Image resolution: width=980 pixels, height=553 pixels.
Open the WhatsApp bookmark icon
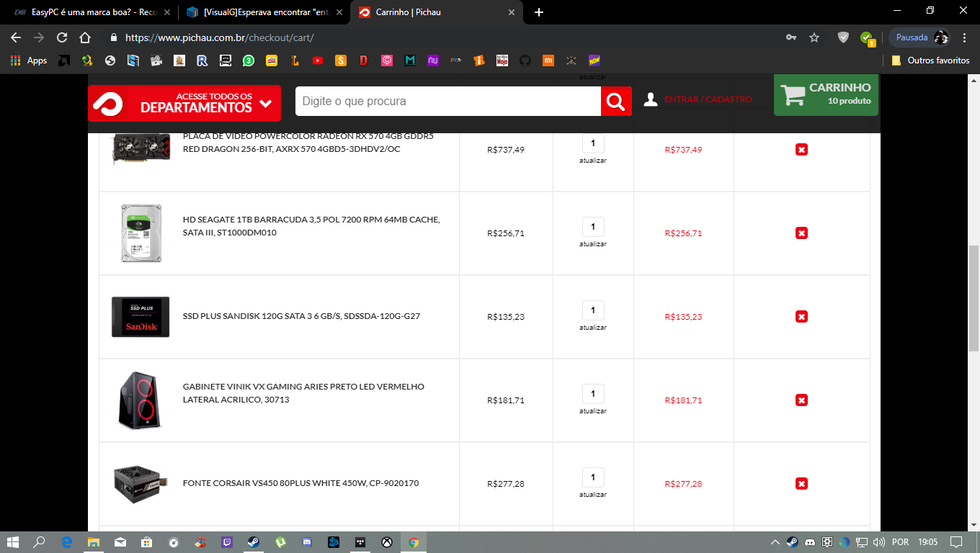249,60
